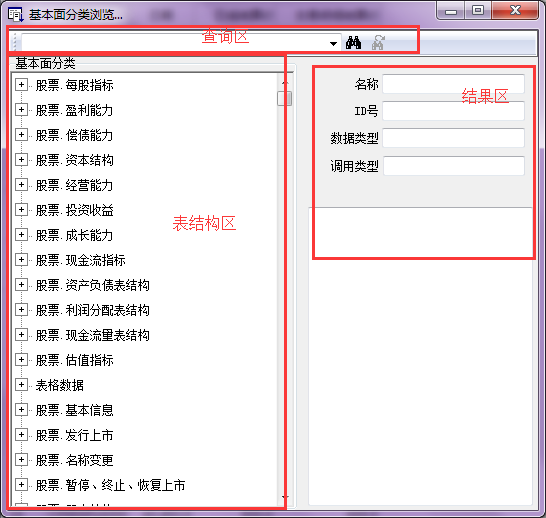The image size is (546, 518).
Task: Select 股票.现金流指标 in the tree
Action: point(80,260)
